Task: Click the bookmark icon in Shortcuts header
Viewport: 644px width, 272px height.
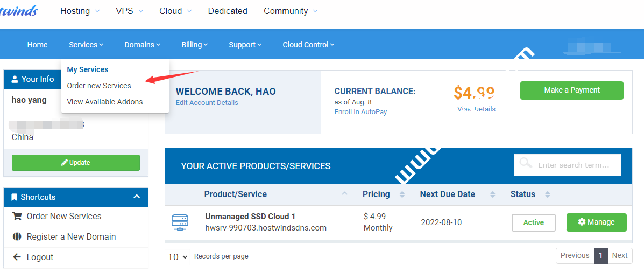Action: click(15, 197)
